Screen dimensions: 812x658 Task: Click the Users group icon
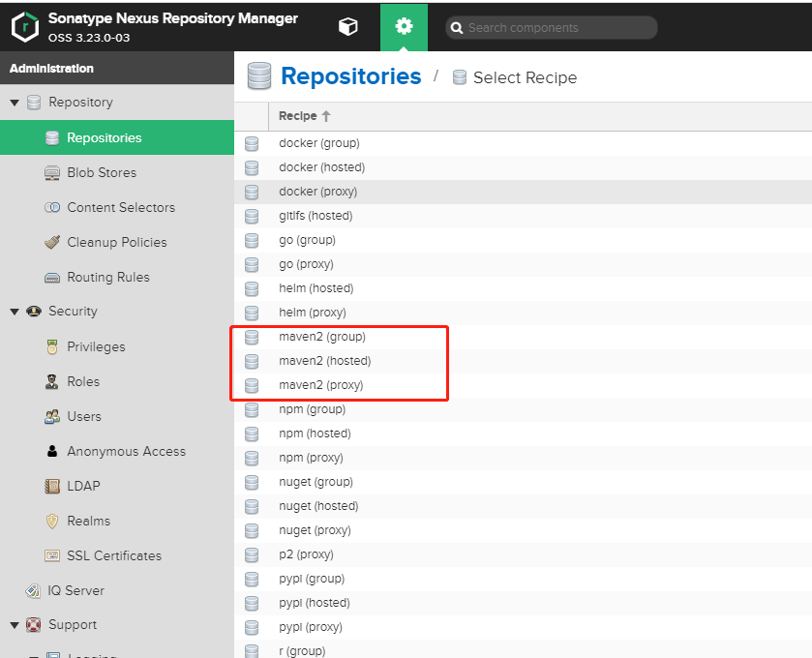tap(52, 417)
